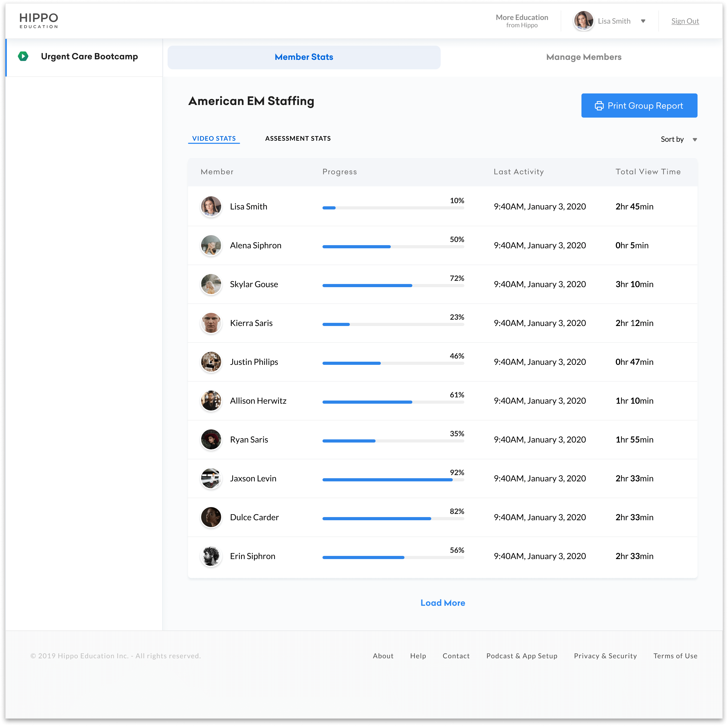This screenshot has height=726, width=728.
Task: Click Skylar Gouse's 72% progress bar
Action: pyautogui.click(x=393, y=286)
